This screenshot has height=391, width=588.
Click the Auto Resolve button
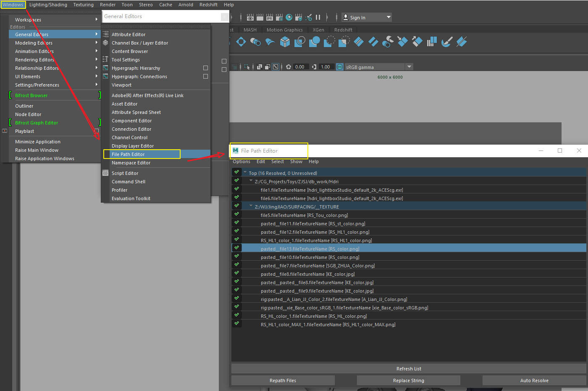[x=534, y=380]
